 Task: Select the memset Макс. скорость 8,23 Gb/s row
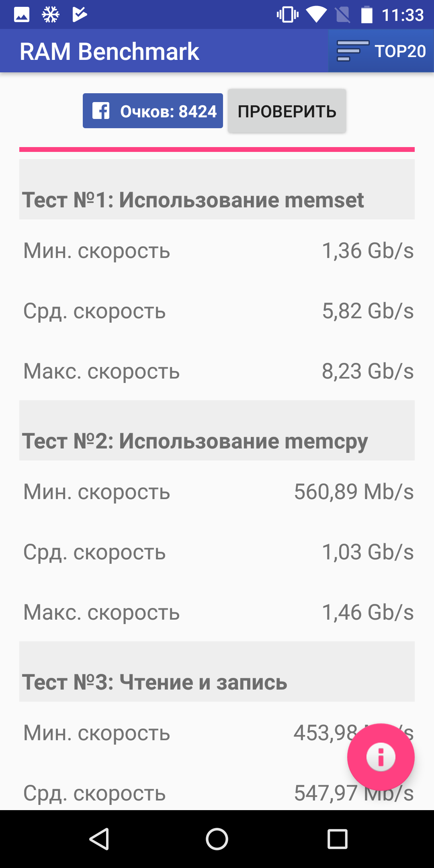click(x=217, y=371)
